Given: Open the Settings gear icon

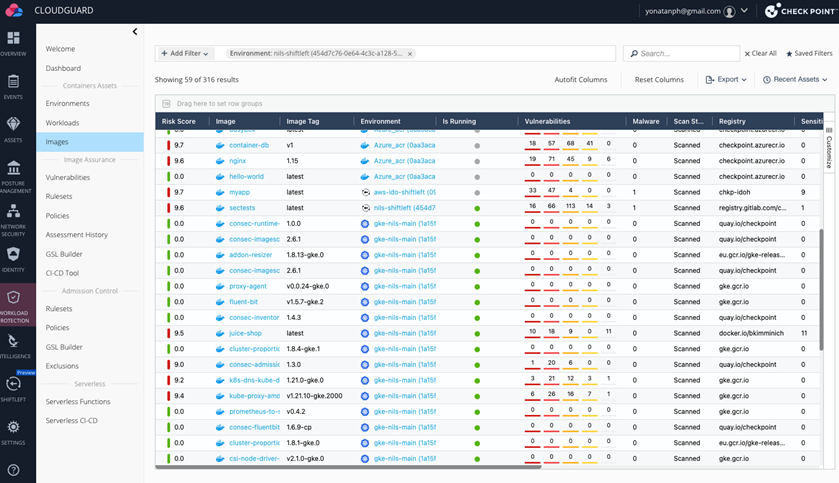Looking at the screenshot, I should point(13,427).
